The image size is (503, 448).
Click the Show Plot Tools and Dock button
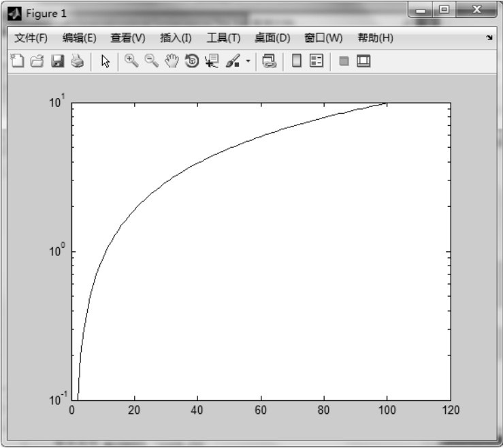(x=363, y=62)
